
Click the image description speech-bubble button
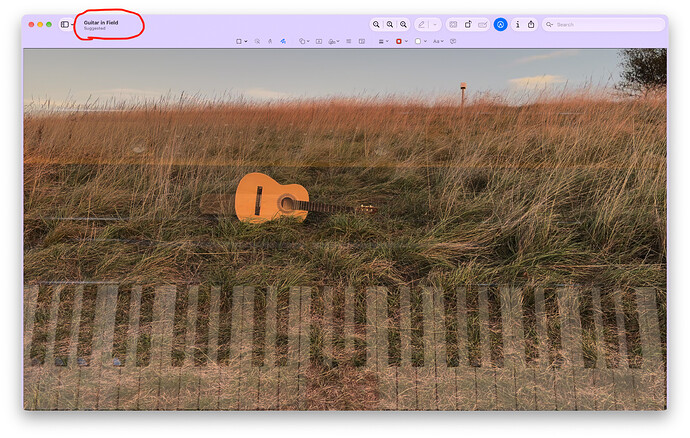(453, 41)
